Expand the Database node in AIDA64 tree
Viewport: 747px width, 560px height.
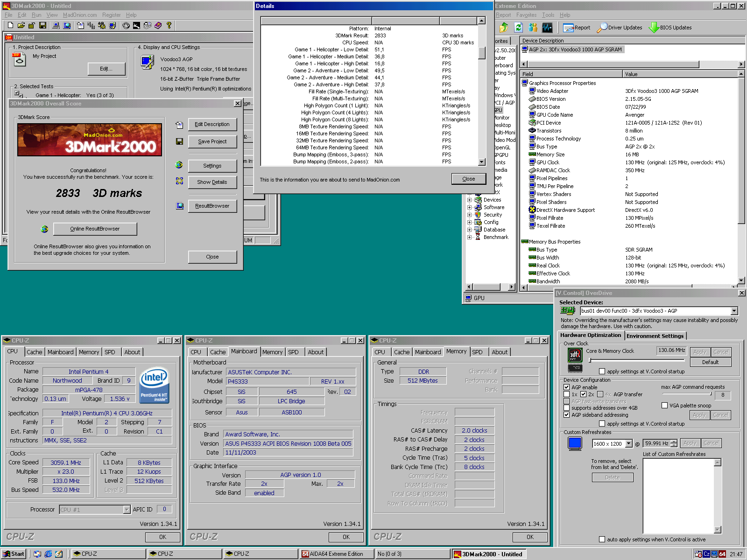[x=469, y=230]
